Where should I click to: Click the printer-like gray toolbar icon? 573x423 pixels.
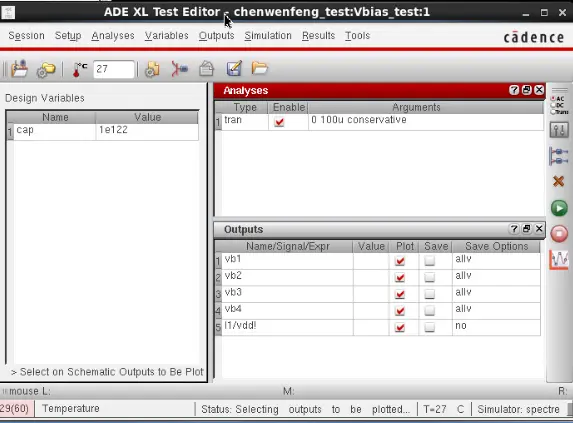(206, 69)
